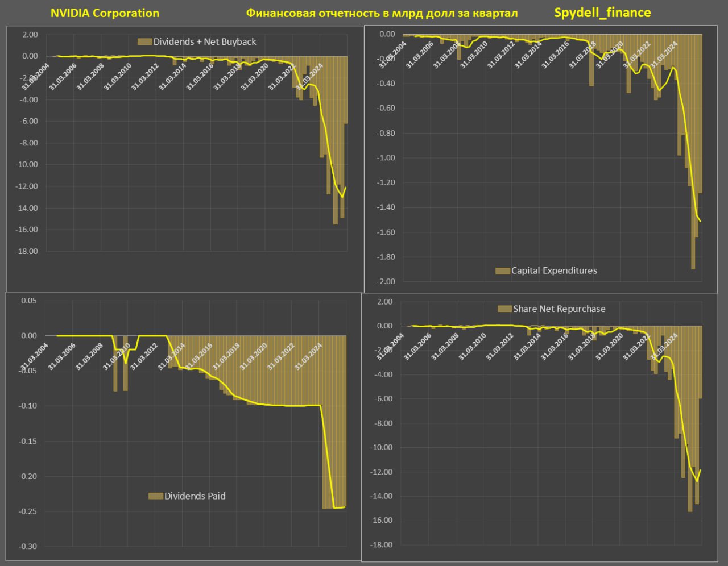Click the NVIDIA Corporation title
Screen dimensions: 728x566
[105, 13]
